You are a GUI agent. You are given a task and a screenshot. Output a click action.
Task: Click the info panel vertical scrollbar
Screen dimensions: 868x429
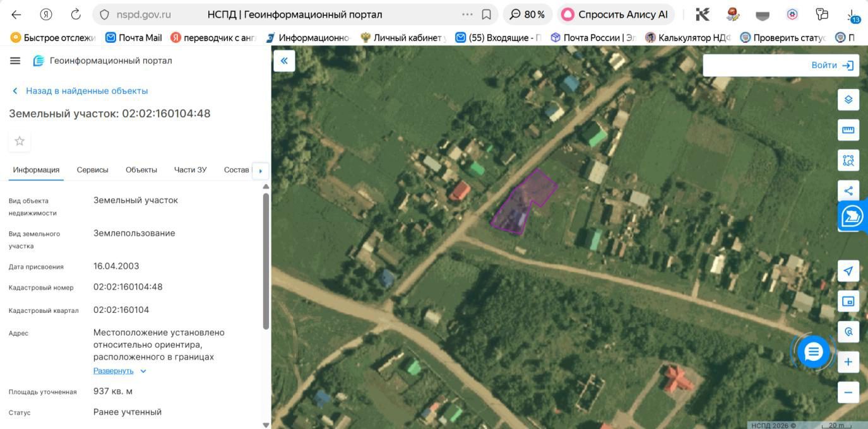tap(266, 261)
